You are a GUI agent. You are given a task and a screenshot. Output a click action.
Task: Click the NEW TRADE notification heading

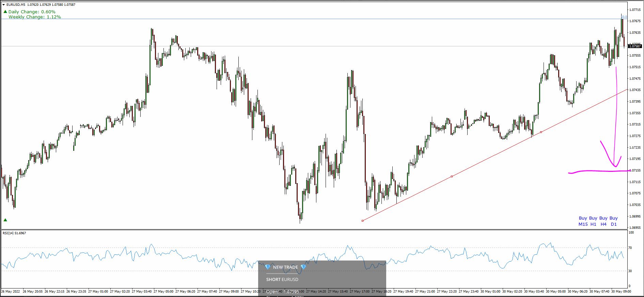285,267
